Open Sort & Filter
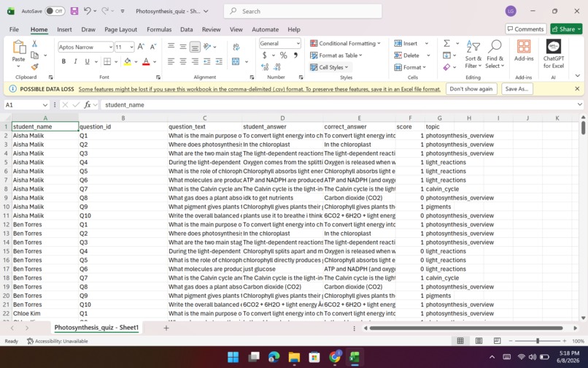The height and width of the screenshot is (368, 588). click(473, 55)
